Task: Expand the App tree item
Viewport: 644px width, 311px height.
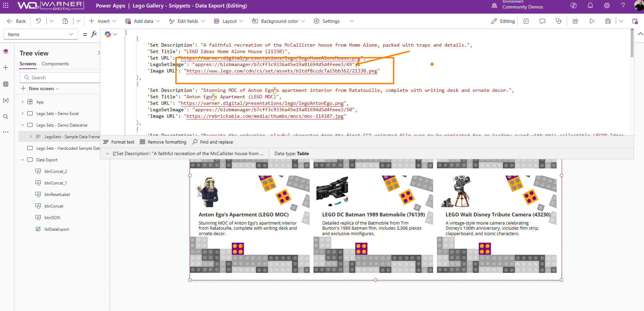Action: (x=22, y=102)
